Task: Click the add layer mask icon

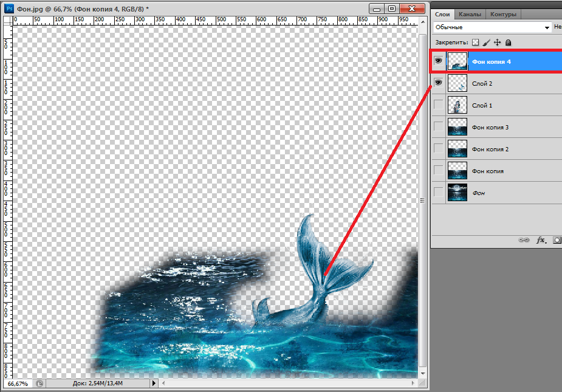Action: coord(557,240)
